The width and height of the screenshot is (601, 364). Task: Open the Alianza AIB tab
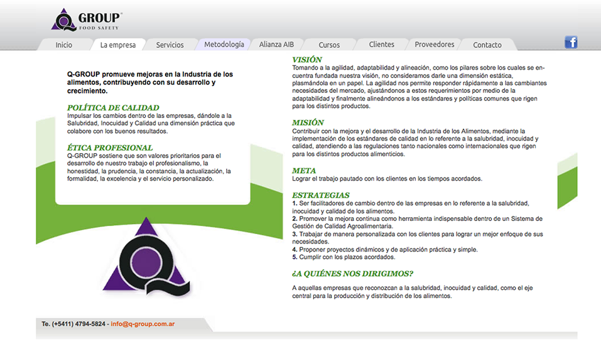click(x=276, y=45)
